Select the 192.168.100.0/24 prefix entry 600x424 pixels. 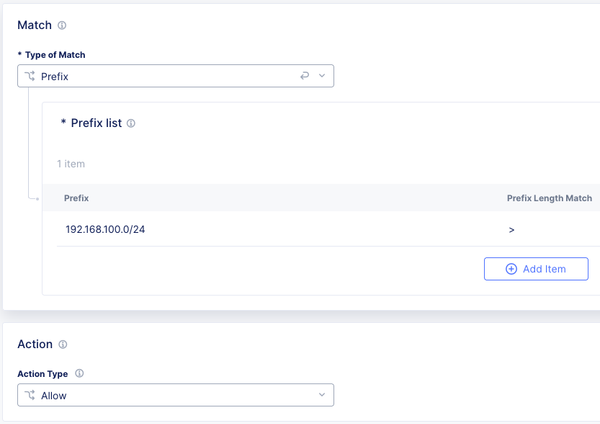pyautogui.click(x=112, y=230)
